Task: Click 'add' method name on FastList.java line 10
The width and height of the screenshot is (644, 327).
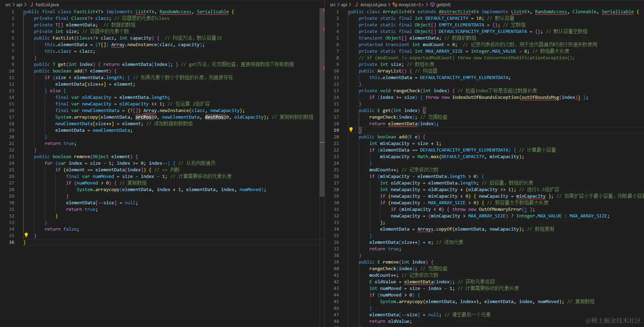Action: (x=78, y=71)
